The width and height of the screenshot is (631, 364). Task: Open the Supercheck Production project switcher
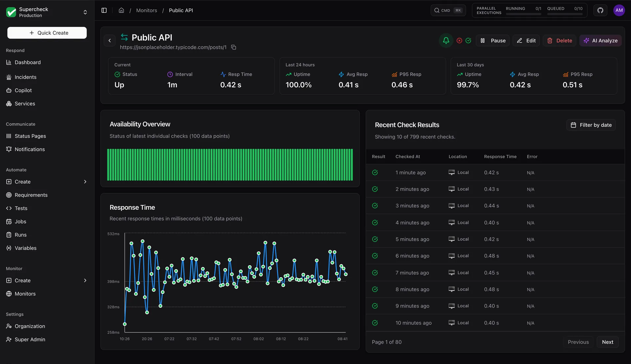pyautogui.click(x=47, y=12)
